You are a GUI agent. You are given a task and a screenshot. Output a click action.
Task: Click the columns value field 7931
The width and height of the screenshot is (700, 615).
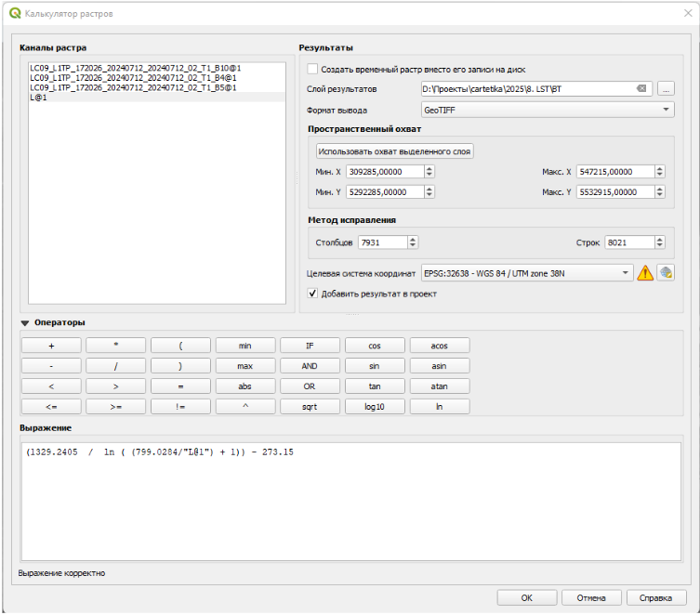[383, 242]
